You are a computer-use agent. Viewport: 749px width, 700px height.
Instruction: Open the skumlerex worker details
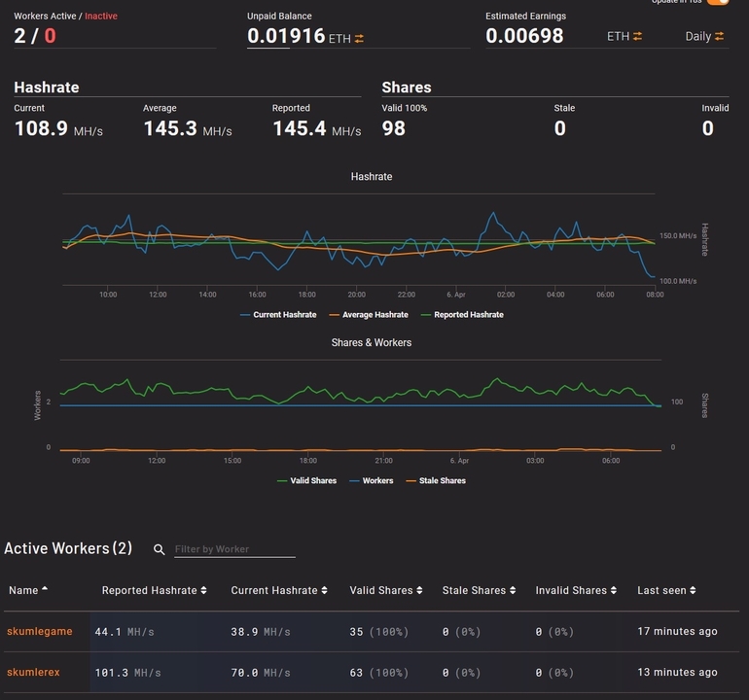click(x=33, y=672)
